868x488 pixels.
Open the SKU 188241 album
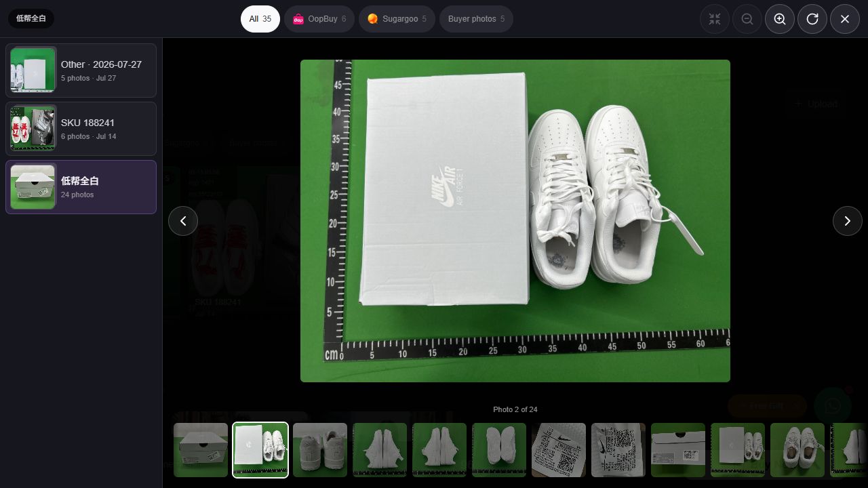point(81,129)
